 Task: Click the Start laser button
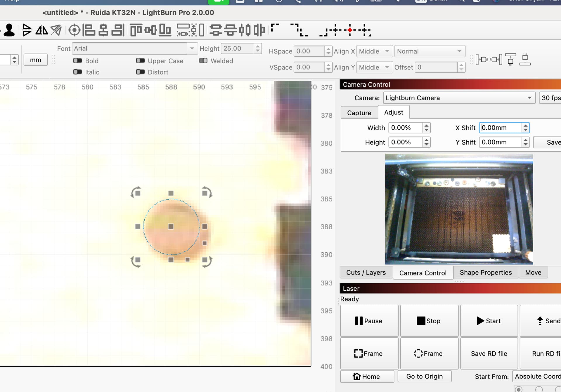click(x=489, y=321)
